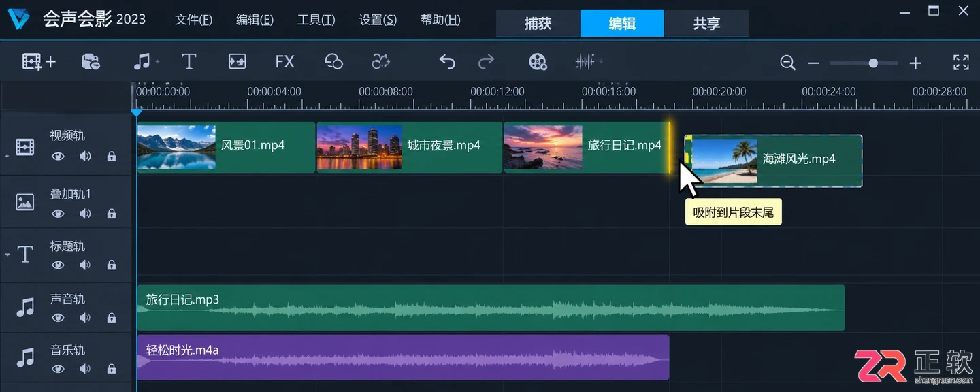Open the overlay circles tool icon
980x392 pixels.
click(333, 62)
